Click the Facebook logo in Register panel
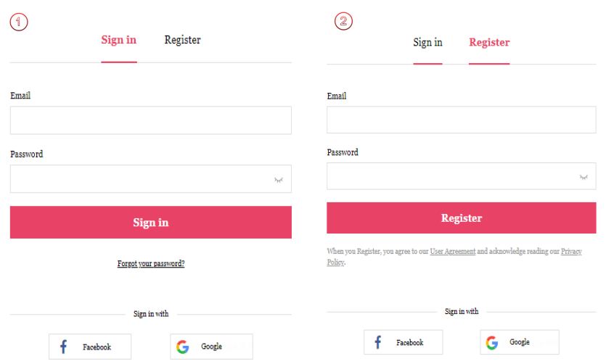This screenshot has width=606, height=364. [x=378, y=342]
